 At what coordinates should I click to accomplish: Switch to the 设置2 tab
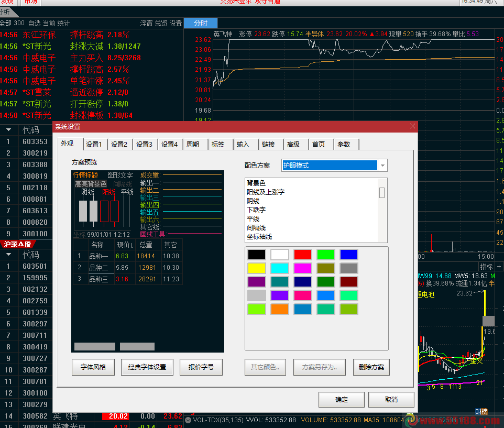pos(119,145)
